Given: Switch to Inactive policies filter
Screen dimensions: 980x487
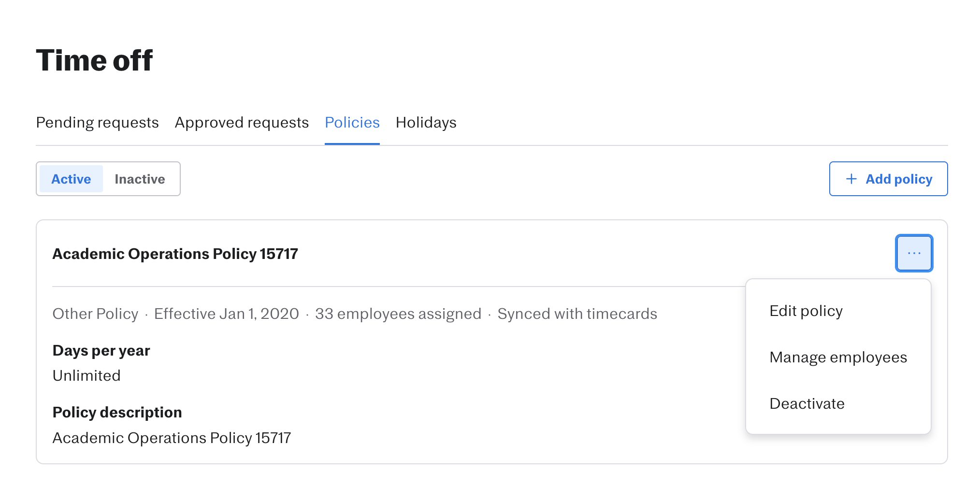Looking at the screenshot, I should tap(140, 179).
